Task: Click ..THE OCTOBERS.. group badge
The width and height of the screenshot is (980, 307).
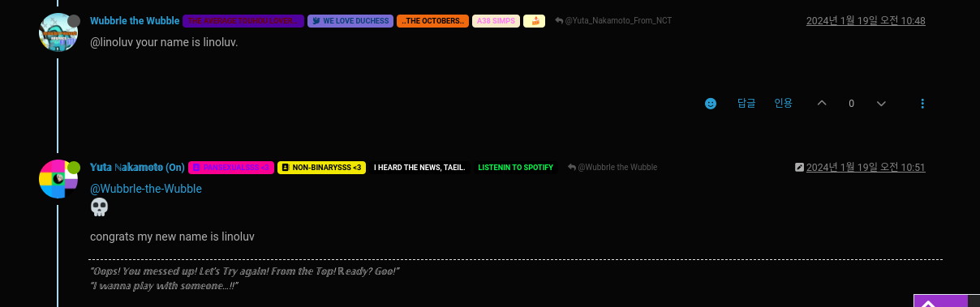Action: [432, 21]
